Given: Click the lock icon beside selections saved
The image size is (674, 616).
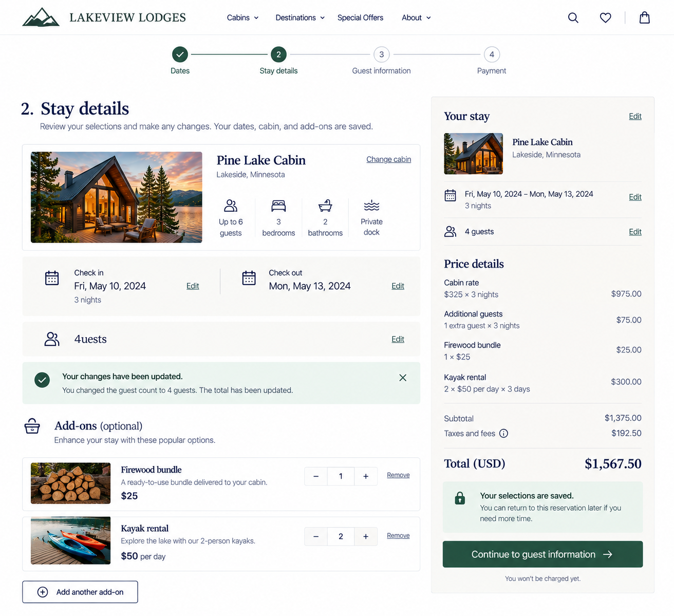Looking at the screenshot, I should pos(460,498).
